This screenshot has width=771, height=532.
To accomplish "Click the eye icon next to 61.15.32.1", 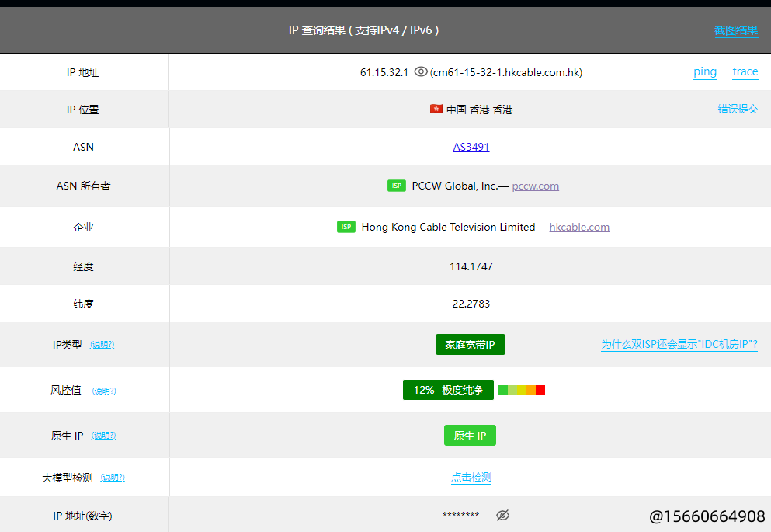I will tap(420, 71).
